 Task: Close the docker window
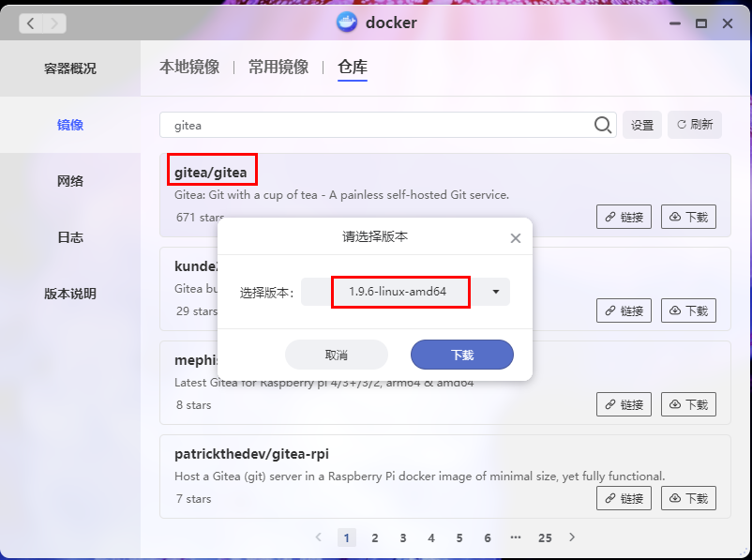pos(728,23)
